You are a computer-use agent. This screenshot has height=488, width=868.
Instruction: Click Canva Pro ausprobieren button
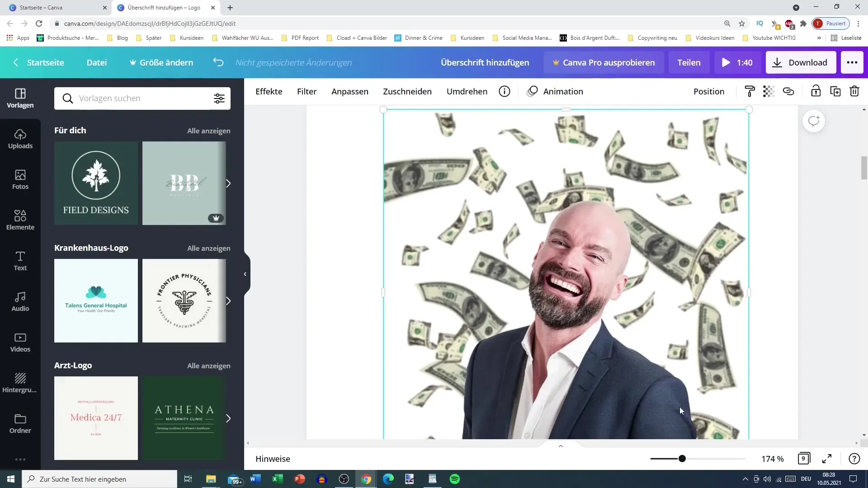604,62
